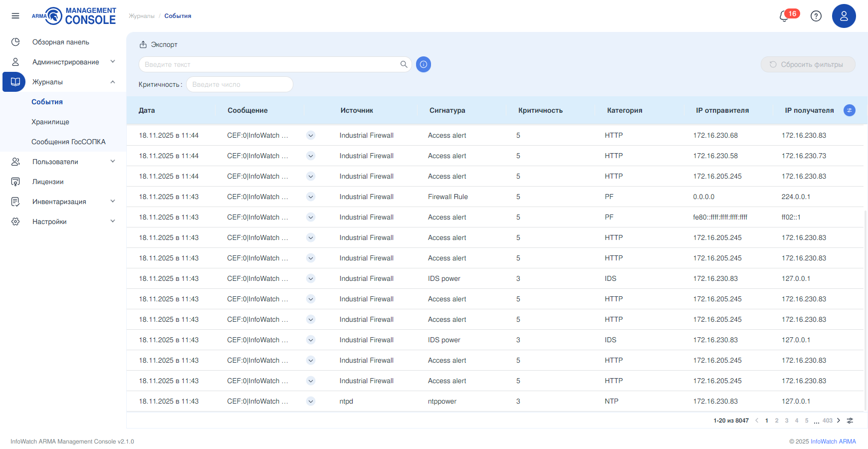
Task: Toggle the hamburger sidebar menu
Action: pyautogui.click(x=15, y=16)
